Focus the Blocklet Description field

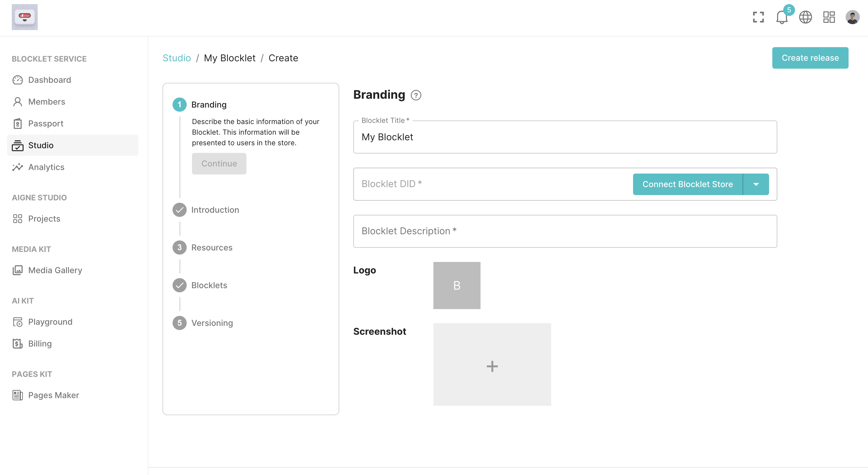[x=565, y=231]
